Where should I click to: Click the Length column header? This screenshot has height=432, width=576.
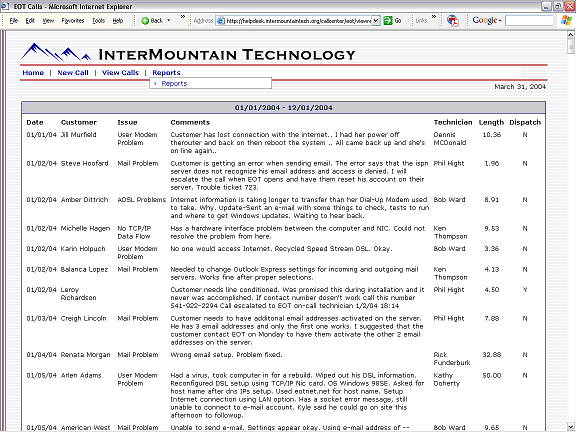tap(491, 122)
